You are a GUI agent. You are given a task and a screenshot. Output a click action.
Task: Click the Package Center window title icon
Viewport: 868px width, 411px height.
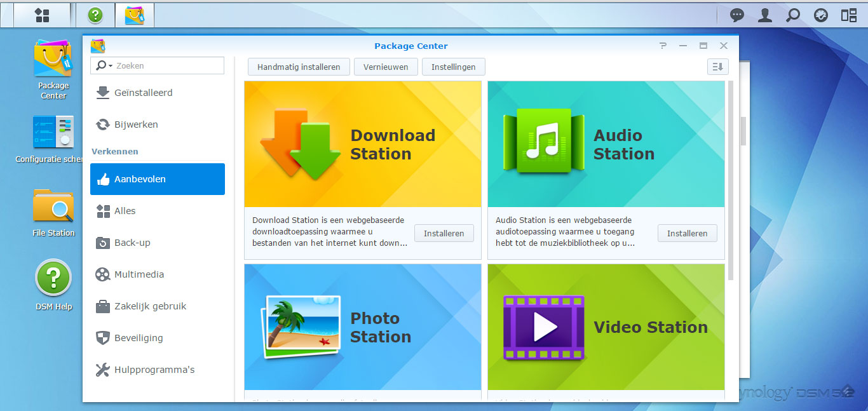(98, 46)
